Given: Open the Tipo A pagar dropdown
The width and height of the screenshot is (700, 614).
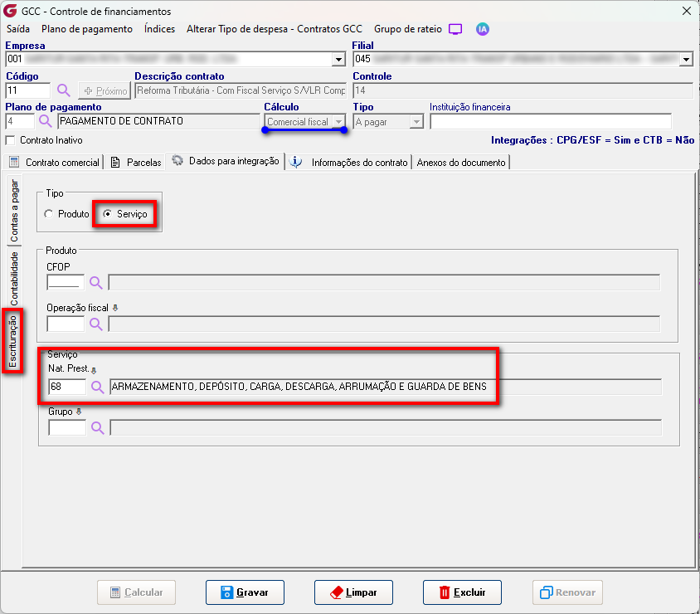Looking at the screenshot, I should click(x=416, y=121).
